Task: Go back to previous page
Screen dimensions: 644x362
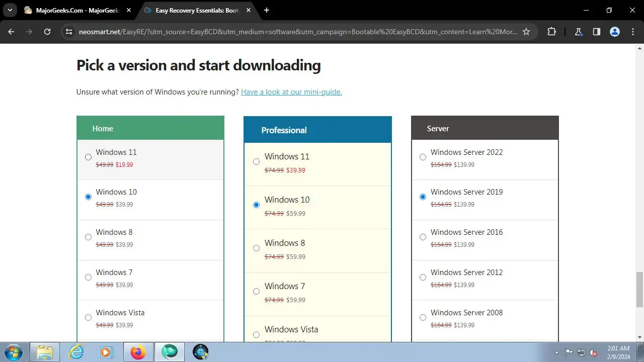Action: [11, 32]
